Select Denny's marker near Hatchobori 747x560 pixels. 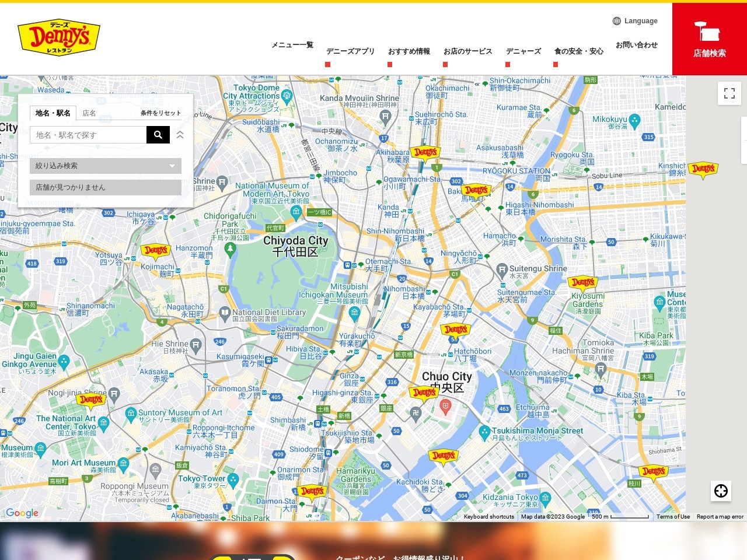(x=456, y=331)
